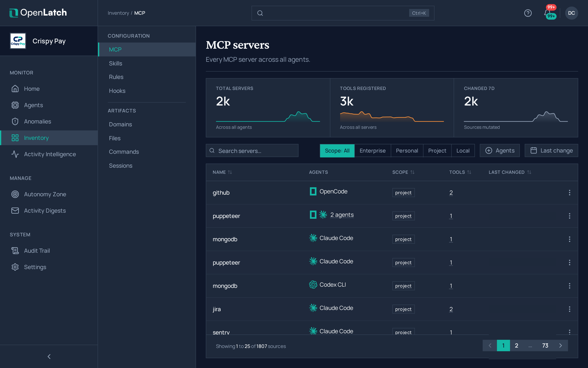The image size is (588, 368).
Task: Open the help question mark icon
Action: [528, 13]
